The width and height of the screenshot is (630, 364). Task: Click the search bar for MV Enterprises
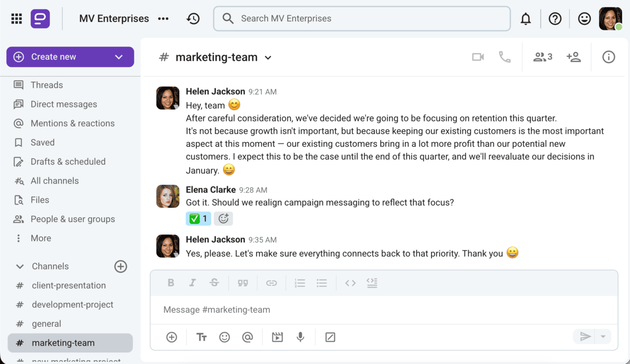click(362, 18)
